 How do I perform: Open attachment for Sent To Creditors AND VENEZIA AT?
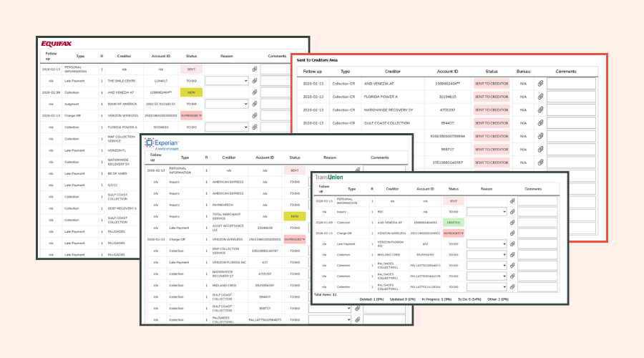540,84
